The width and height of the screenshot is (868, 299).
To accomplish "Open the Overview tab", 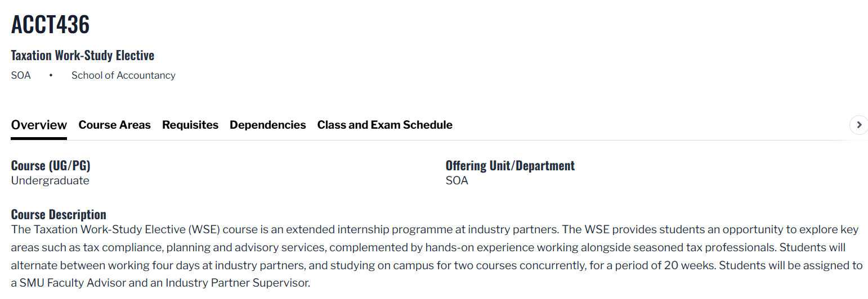I will coord(39,125).
